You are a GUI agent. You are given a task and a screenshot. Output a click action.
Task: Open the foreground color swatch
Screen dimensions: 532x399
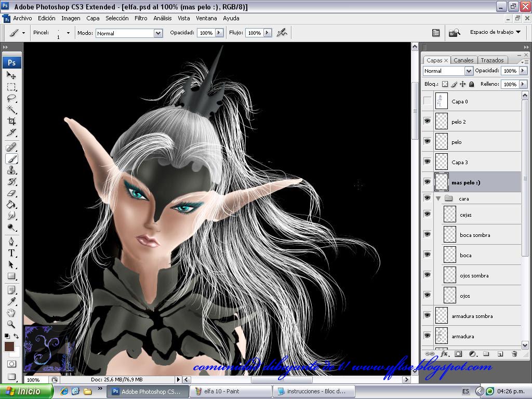point(9,347)
